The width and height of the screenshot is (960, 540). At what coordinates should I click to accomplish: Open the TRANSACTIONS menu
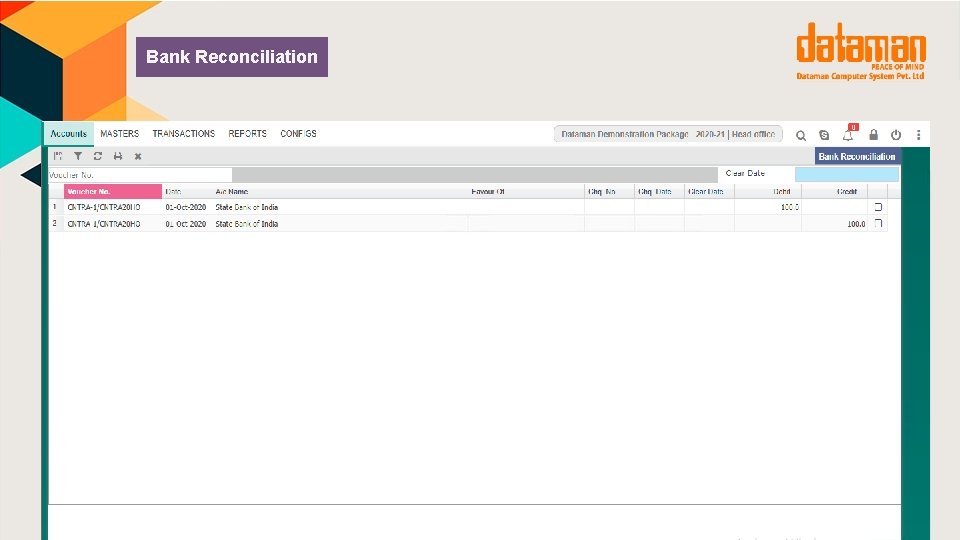pyautogui.click(x=184, y=133)
